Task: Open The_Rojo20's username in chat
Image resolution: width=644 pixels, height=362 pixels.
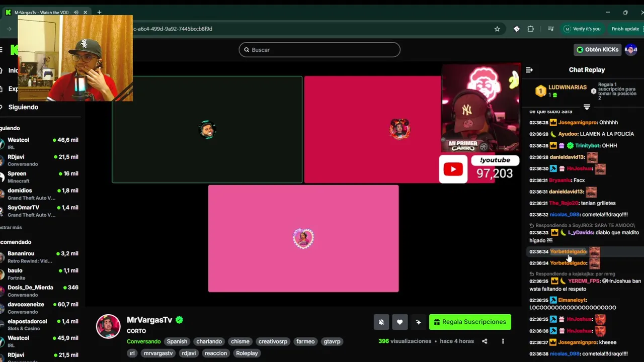Action: click(563, 203)
